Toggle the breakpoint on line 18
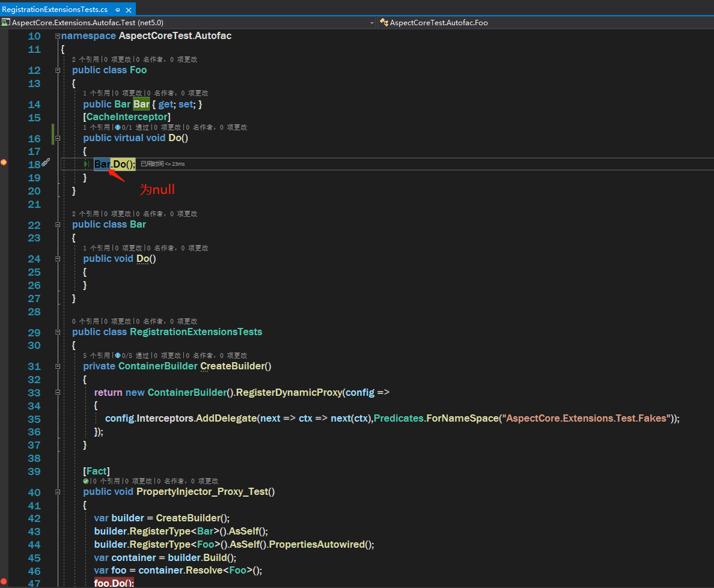This screenshot has width=714, height=588. point(4,163)
